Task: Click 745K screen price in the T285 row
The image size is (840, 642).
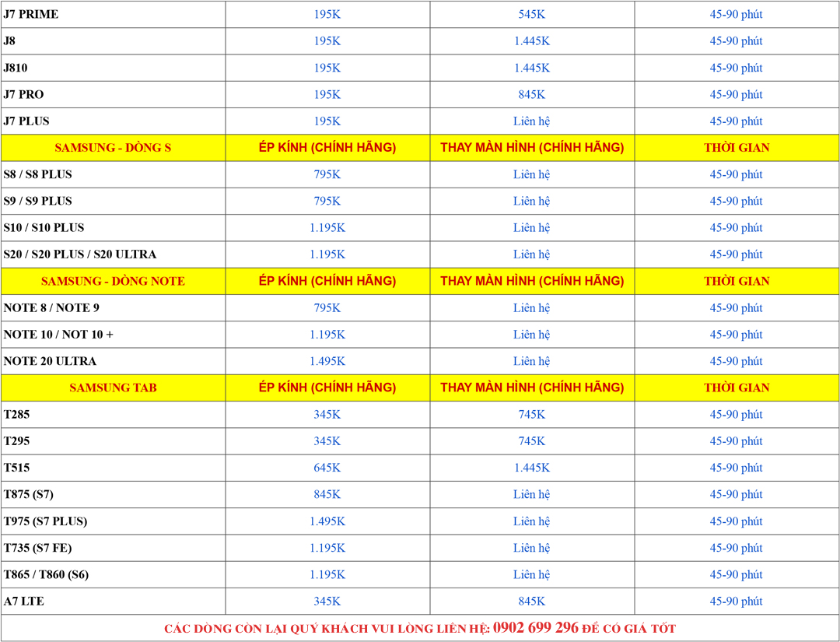Action: (x=531, y=415)
